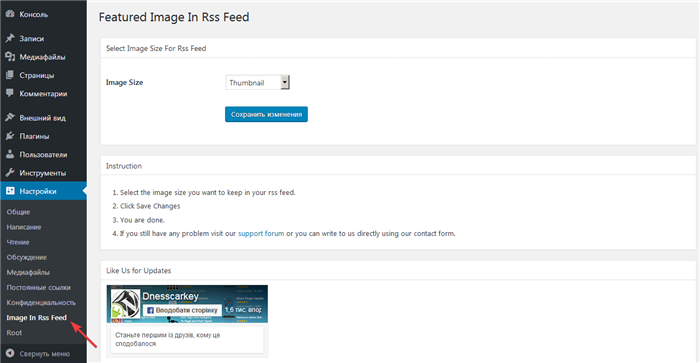Click the Консоль dashboard icon
The image size is (700, 363).
coord(10,14)
